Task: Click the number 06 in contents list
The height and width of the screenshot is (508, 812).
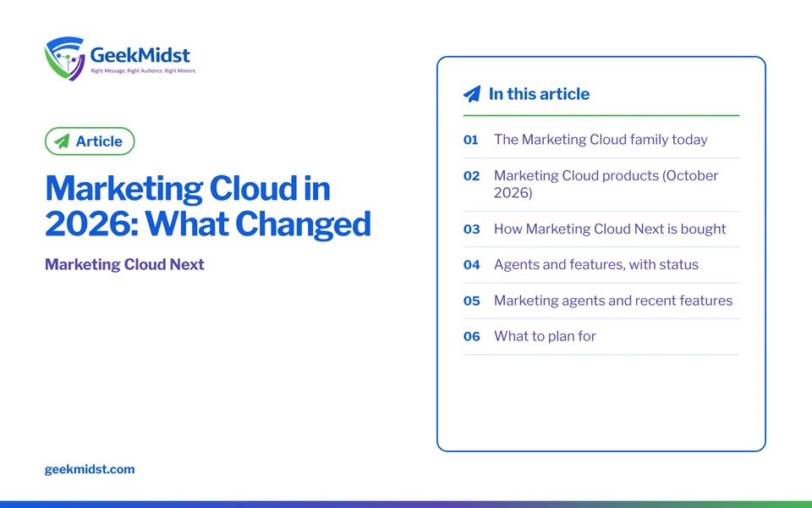Action: point(471,336)
